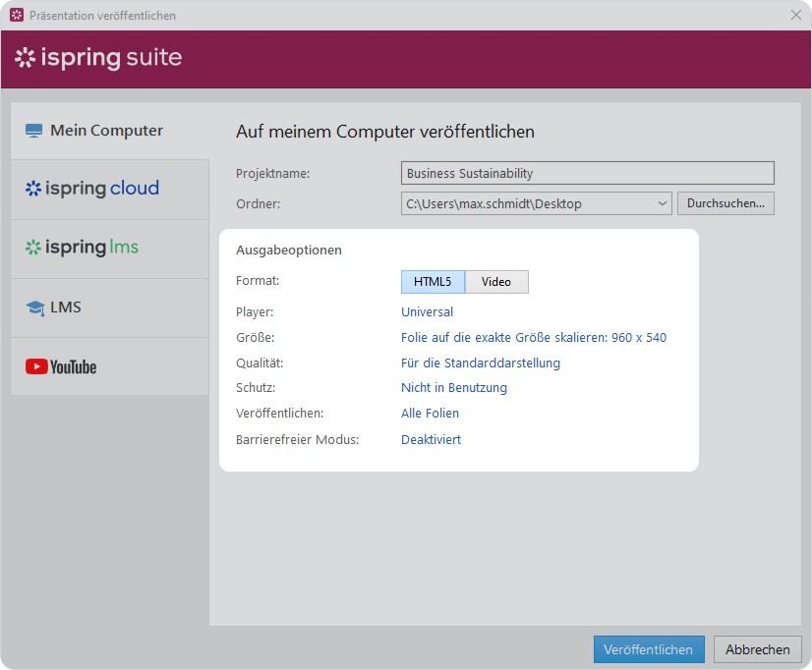Click the blue Veröffentlichen button

649,649
